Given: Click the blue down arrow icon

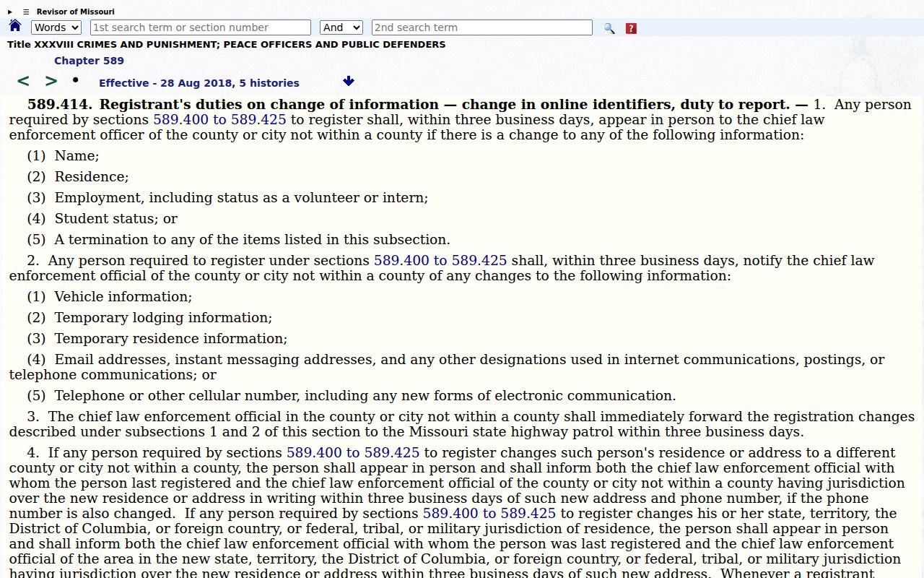Looking at the screenshot, I should (x=349, y=81).
